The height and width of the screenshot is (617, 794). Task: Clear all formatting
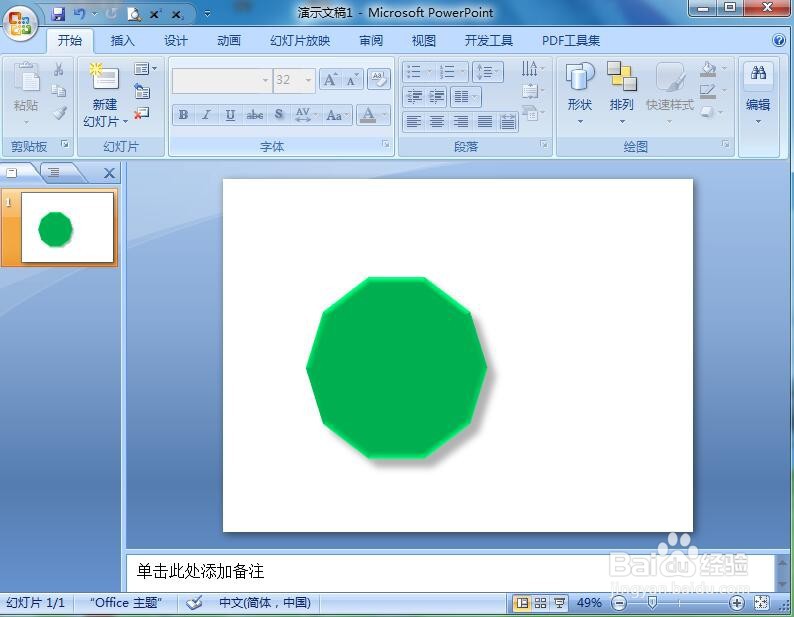point(379,79)
